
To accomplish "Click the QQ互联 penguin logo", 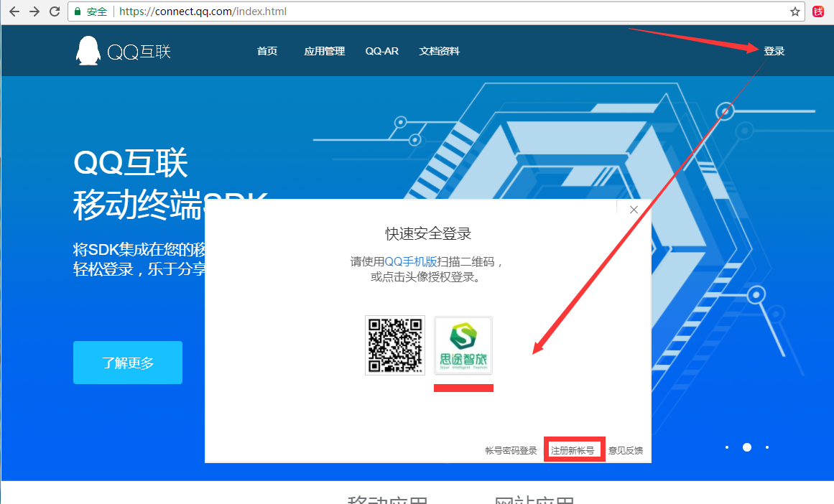I will pos(88,51).
